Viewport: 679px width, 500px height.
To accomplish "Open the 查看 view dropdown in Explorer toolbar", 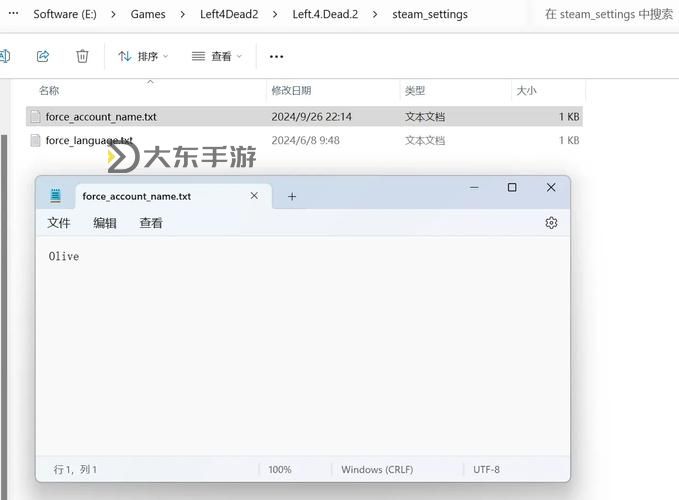I will tap(217, 56).
